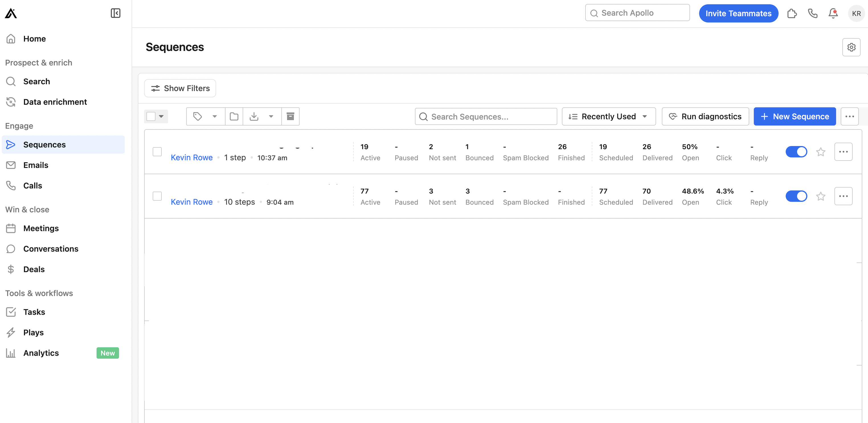
Task: Click the archive icon in sequences toolbar
Action: [290, 116]
